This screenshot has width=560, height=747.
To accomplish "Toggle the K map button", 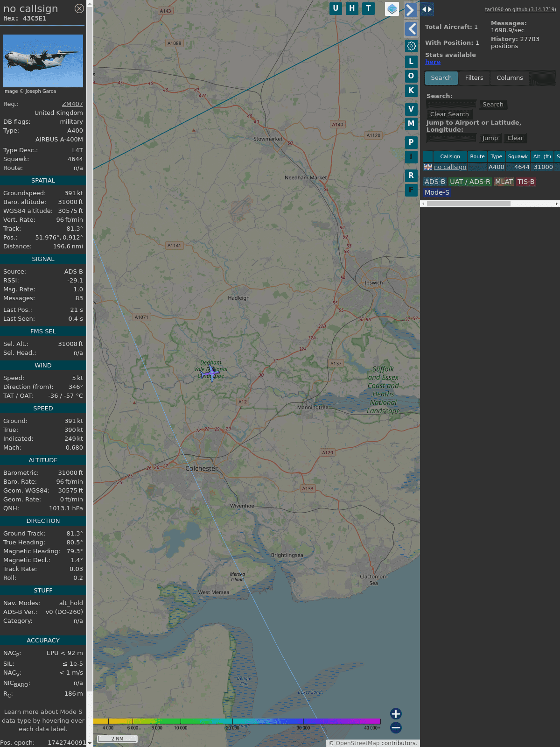I will (x=411, y=91).
